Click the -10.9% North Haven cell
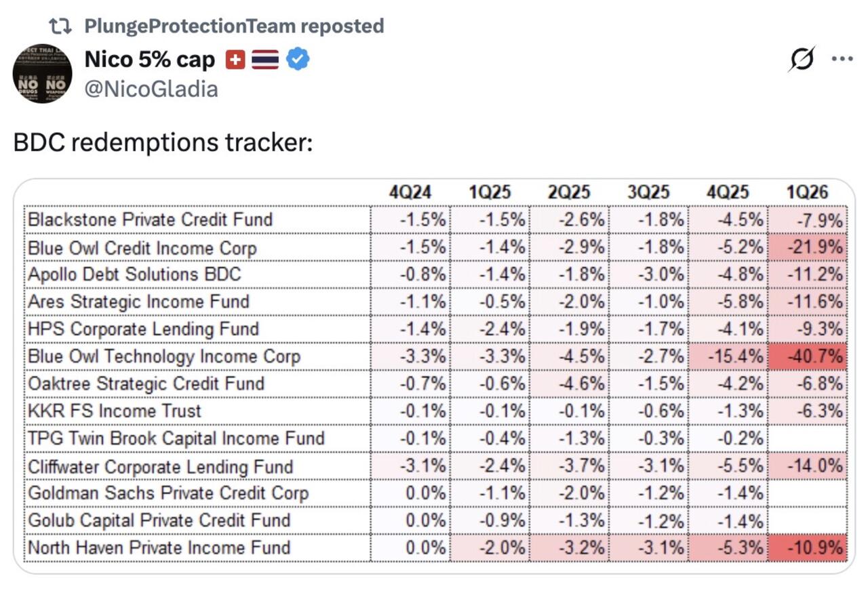 pos(808,548)
